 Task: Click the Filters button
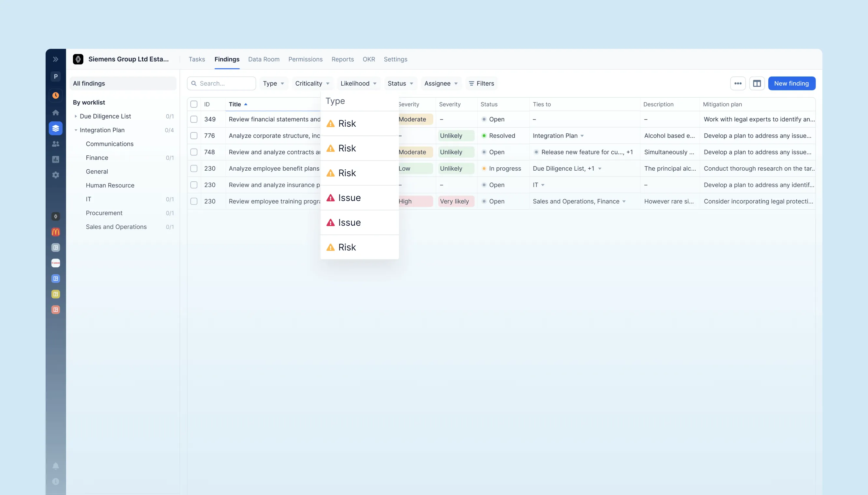coord(481,83)
